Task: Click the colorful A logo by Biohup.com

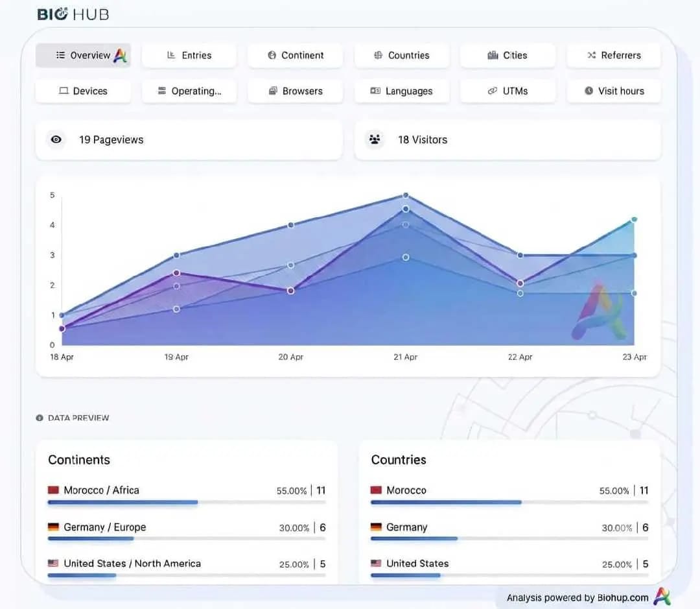Action: pos(662,597)
